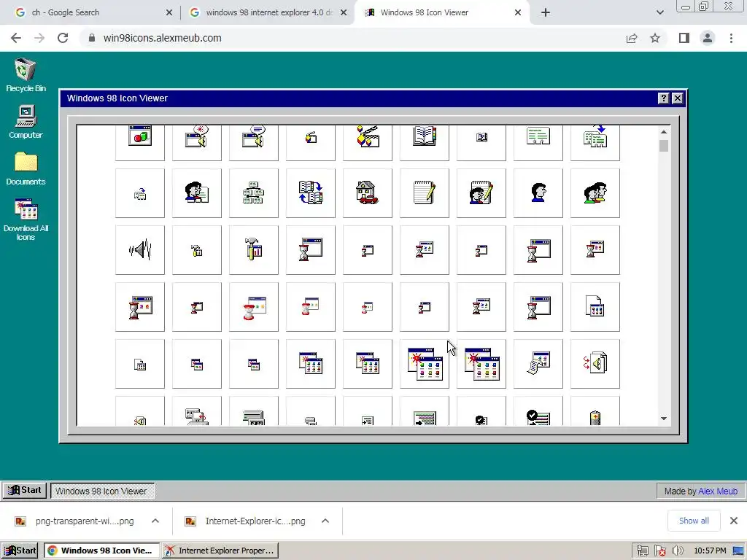The image size is (747, 560).
Task: Select the Windows 98 Icon Viewer browser tab
Action: (441, 12)
